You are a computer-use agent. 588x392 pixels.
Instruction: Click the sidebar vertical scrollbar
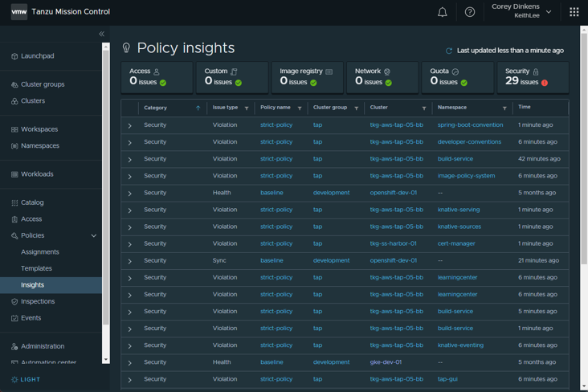pyautogui.click(x=106, y=201)
